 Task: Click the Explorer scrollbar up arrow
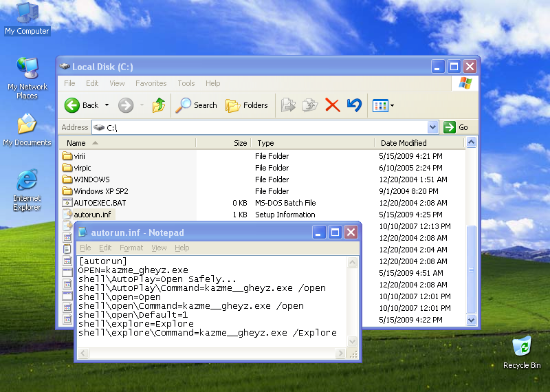tap(471, 142)
